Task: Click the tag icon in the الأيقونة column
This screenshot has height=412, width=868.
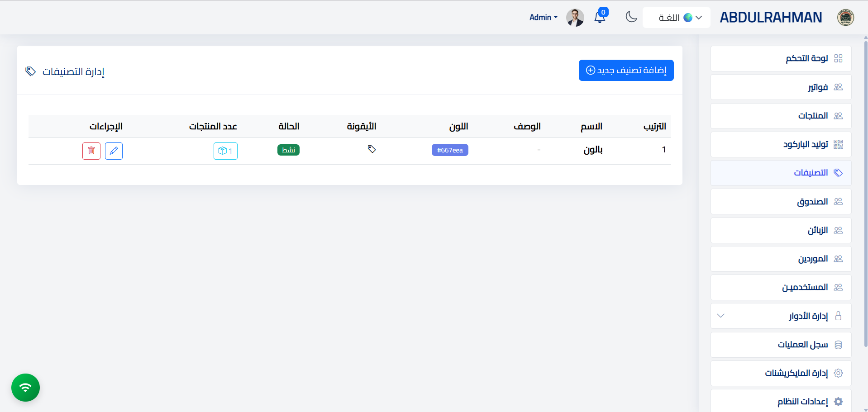Action: coord(372,149)
